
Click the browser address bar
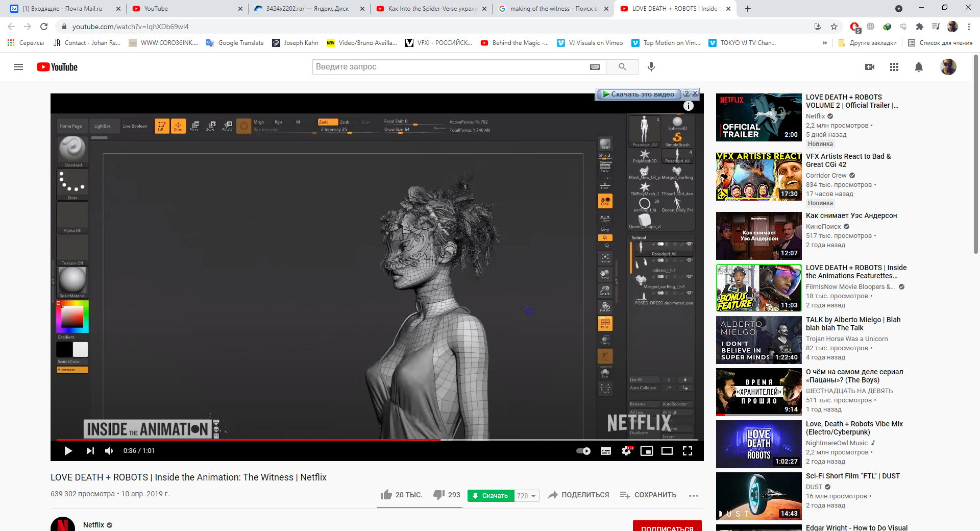(434, 27)
